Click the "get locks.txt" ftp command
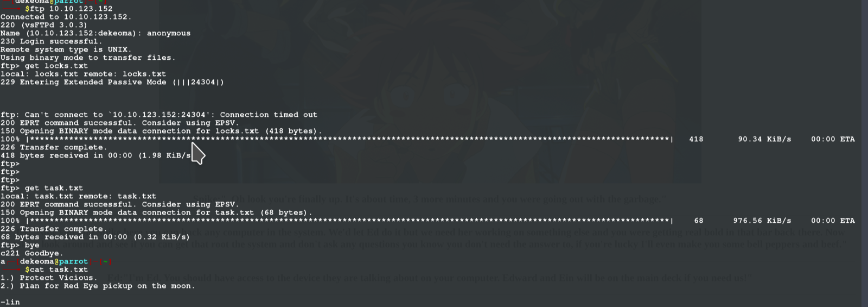 (x=56, y=66)
